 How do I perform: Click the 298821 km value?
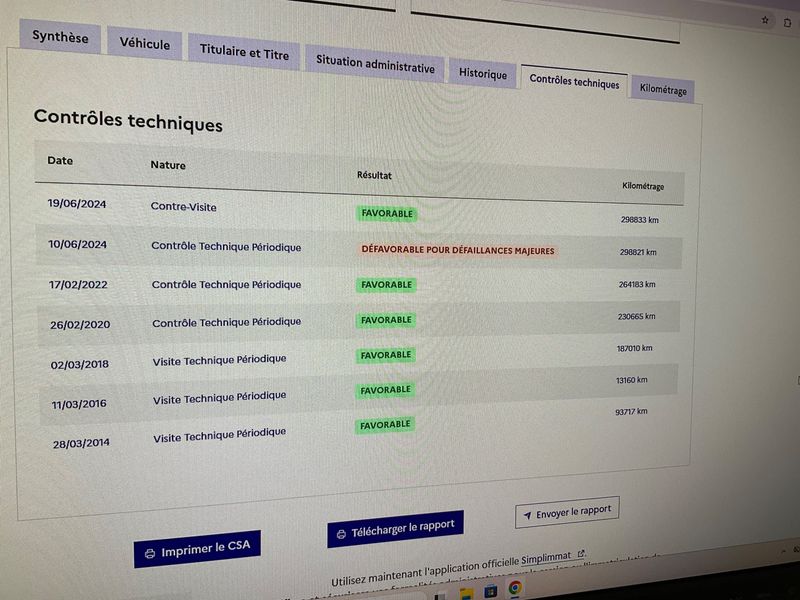[638, 252]
